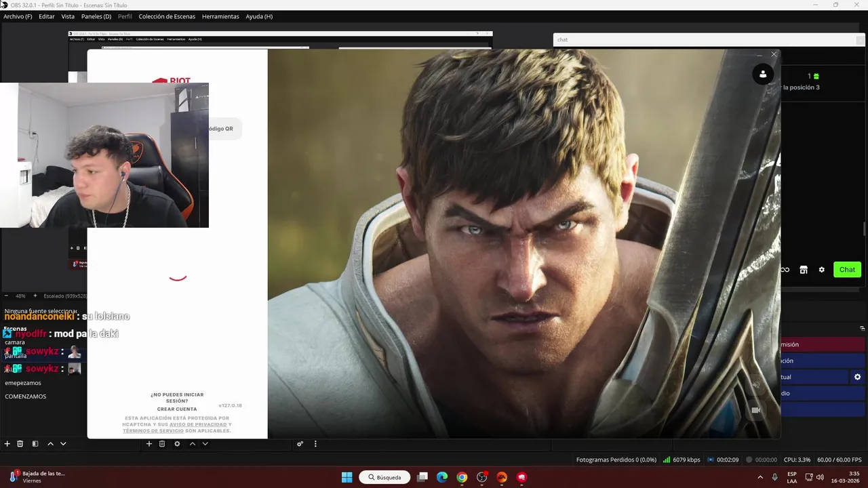Click the Búsqueda taskbar search box
The image size is (868, 488).
(384, 477)
